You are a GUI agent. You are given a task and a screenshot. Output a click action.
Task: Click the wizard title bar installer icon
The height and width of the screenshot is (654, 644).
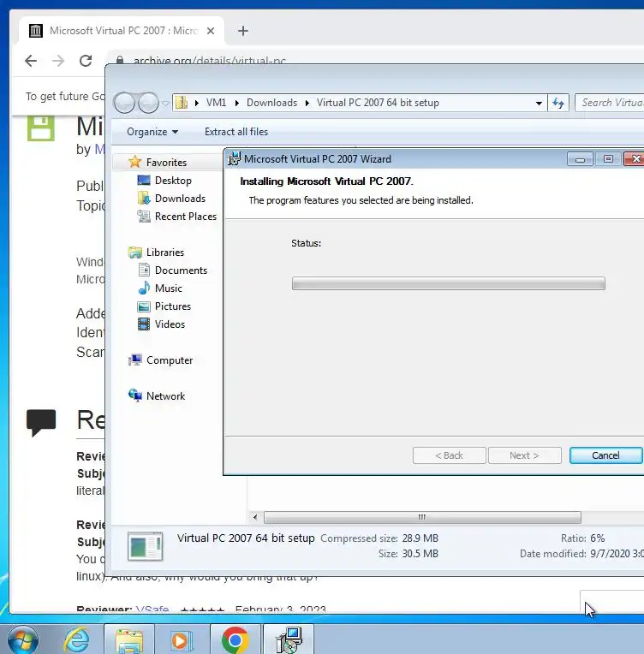[234, 158]
